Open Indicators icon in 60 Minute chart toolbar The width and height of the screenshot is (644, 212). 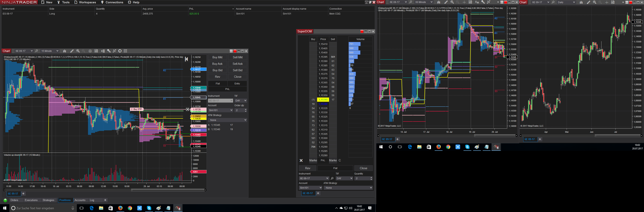489,2
